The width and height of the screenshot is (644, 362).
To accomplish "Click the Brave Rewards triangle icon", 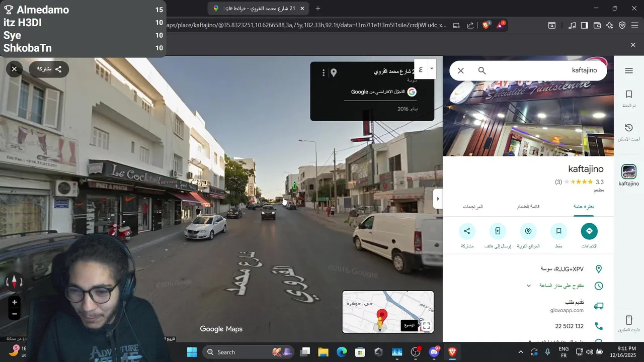I will coord(501,25).
